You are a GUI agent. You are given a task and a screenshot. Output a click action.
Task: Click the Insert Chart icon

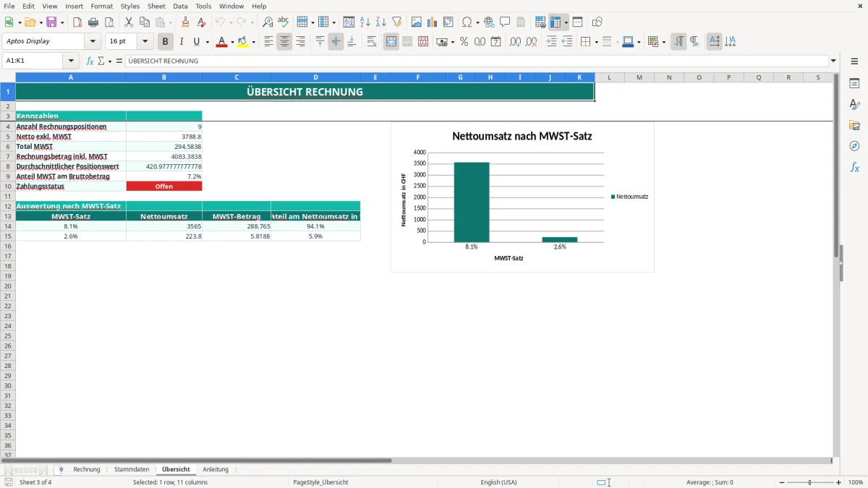tap(433, 22)
